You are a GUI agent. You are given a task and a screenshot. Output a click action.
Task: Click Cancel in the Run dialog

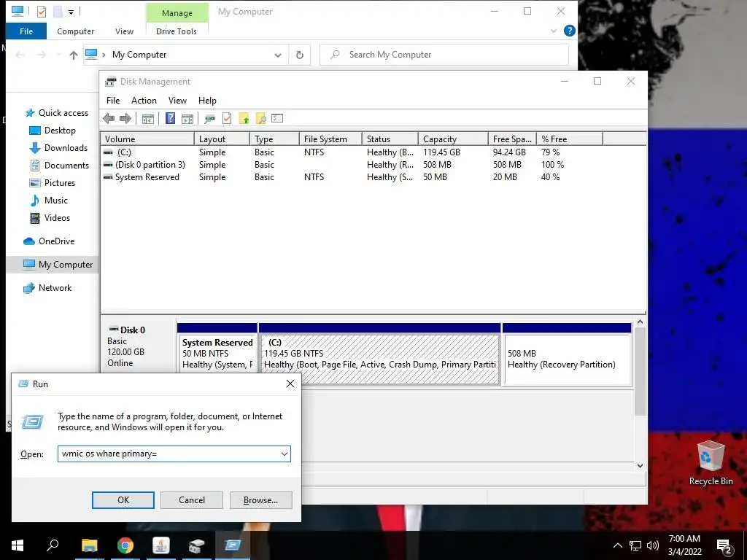click(192, 500)
